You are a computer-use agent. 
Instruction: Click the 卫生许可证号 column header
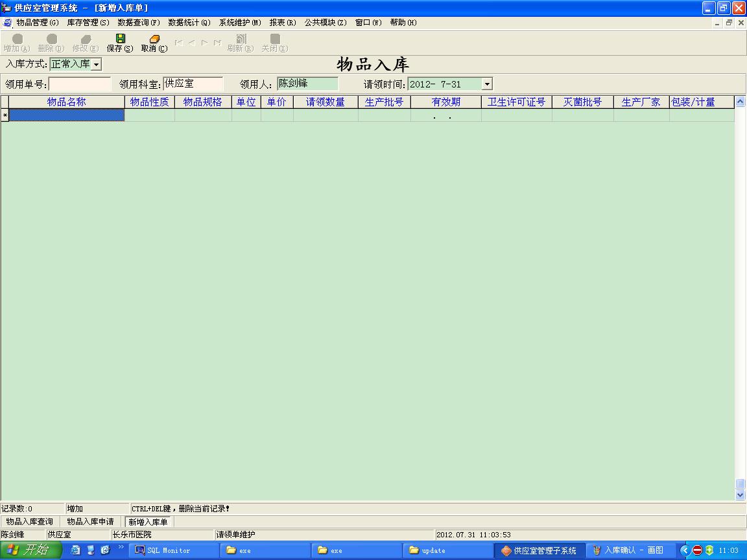[x=516, y=102]
